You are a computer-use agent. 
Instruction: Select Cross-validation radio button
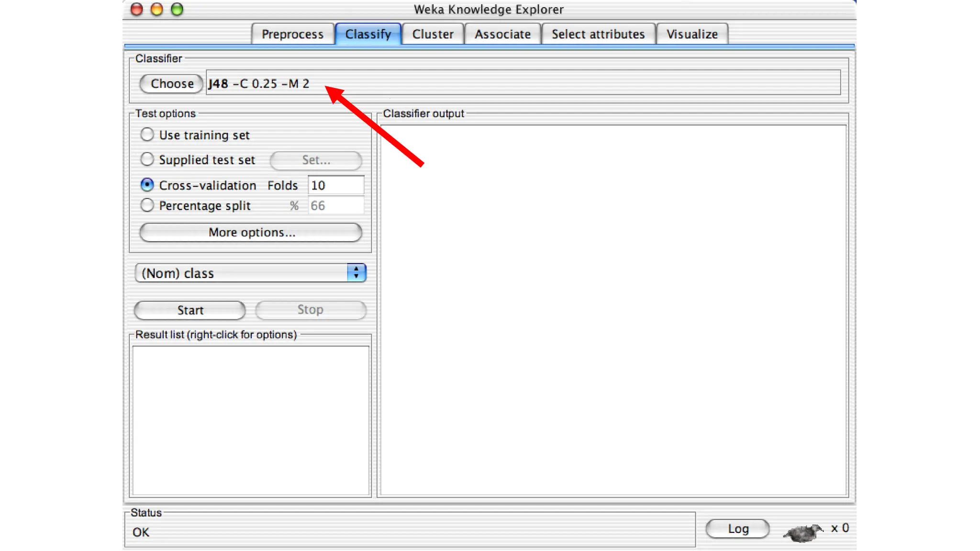click(x=147, y=185)
